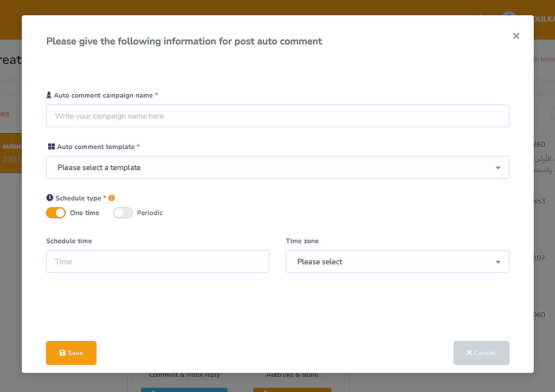Click the Schedule time input field

click(158, 262)
